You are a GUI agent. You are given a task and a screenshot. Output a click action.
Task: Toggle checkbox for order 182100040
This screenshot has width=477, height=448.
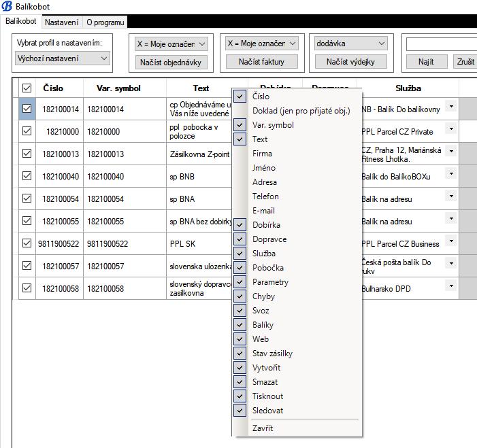(27, 176)
